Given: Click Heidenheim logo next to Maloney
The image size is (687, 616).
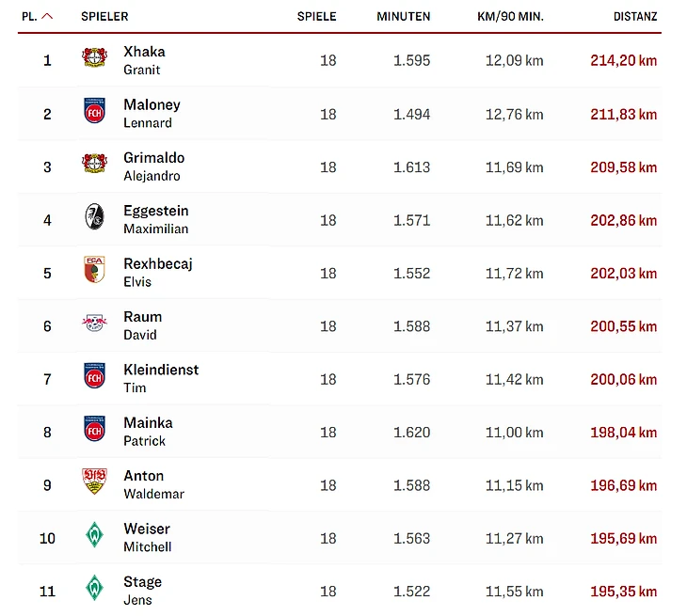Looking at the screenshot, I should [94, 112].
